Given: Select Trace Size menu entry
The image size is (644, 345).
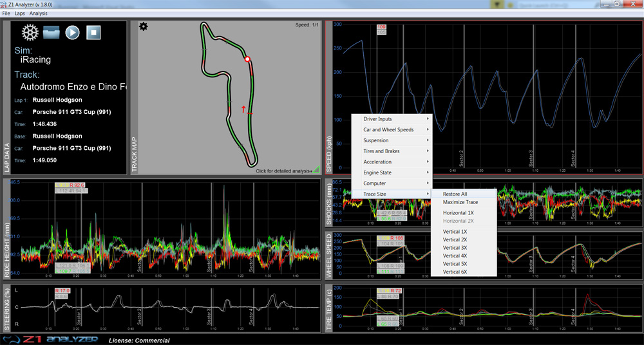Looking at the screenshot, I should tap(392, 194).
